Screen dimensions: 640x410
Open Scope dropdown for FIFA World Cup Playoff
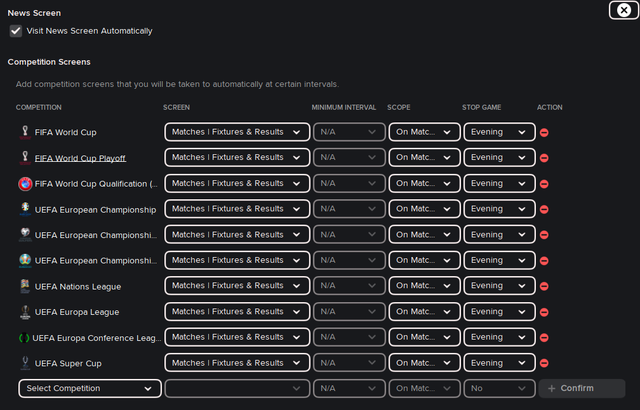click(x=424, y=157)
